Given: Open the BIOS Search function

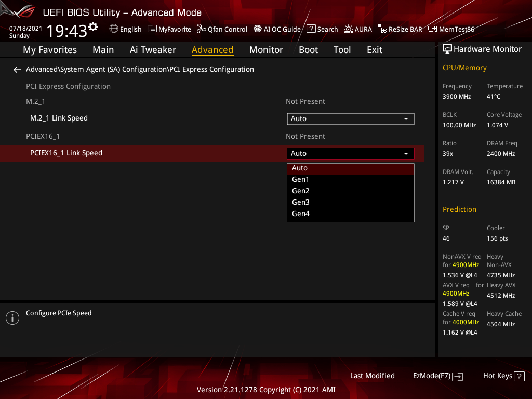Looking at the screenshot, I should click(x=322, y=29).
